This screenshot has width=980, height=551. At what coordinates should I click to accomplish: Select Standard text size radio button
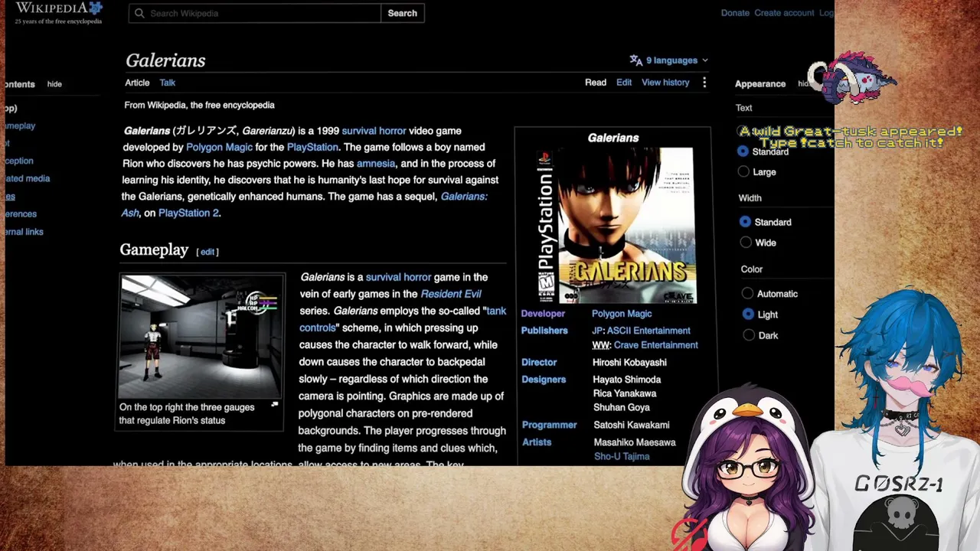[x=743, y=152]
